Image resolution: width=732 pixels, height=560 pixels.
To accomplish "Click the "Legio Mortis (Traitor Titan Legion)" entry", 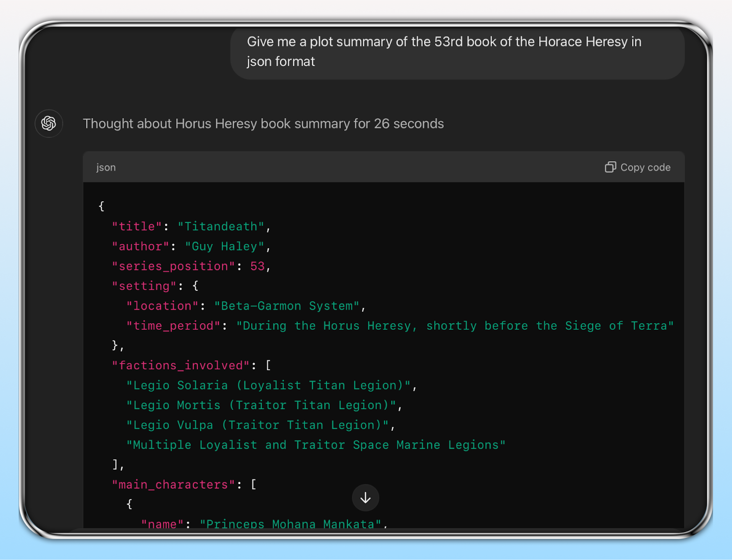I will [x=261, y=405].
